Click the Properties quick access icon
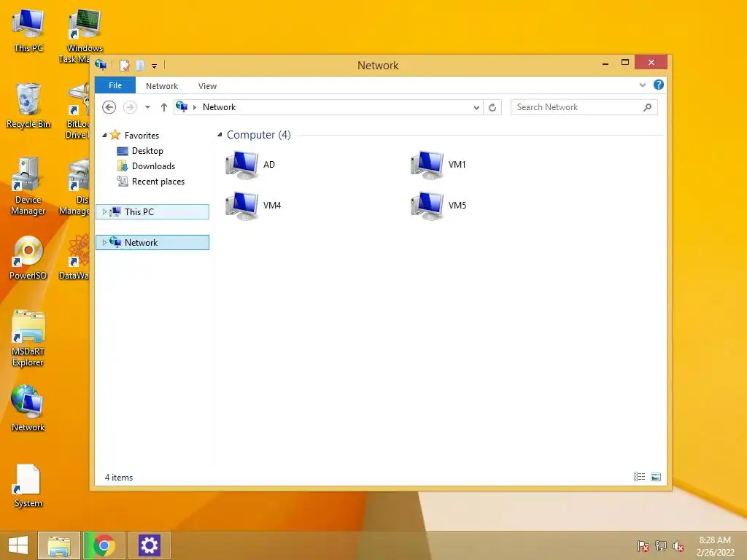 point(124,65)
